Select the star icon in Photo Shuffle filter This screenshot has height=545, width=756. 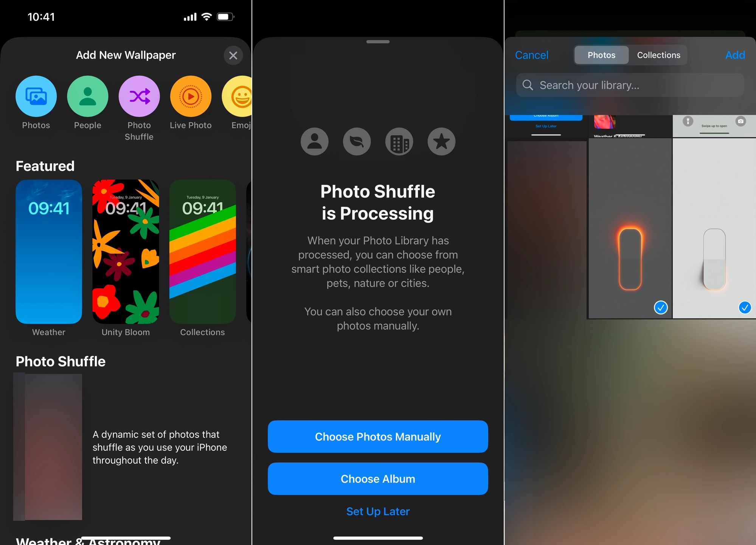441,142
